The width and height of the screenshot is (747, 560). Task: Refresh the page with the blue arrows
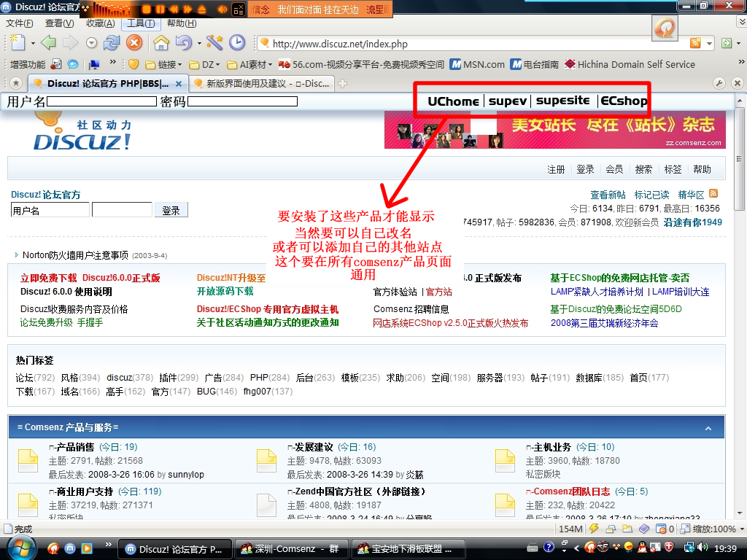click(x=112, y=43)
